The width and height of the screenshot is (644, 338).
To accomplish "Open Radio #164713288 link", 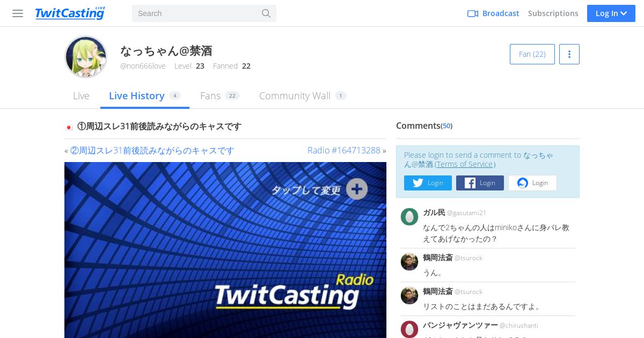I will pos(343,151).
